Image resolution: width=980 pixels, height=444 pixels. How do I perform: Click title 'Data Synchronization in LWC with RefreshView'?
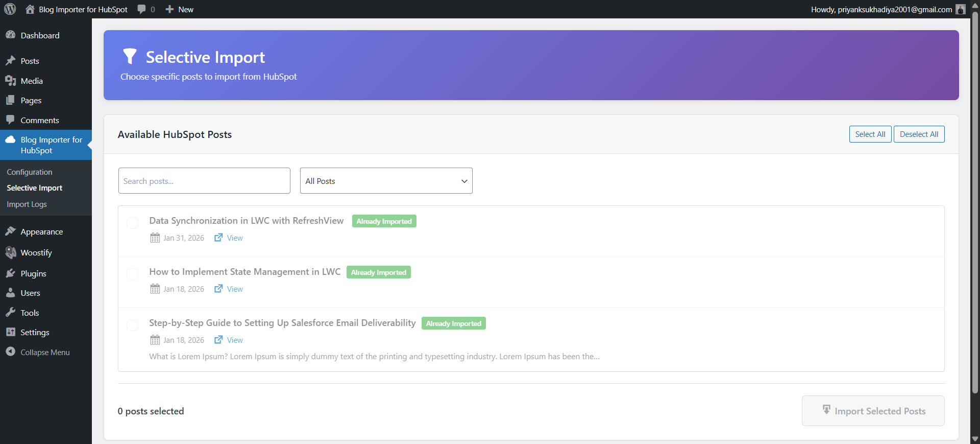(x=247, y=221)
